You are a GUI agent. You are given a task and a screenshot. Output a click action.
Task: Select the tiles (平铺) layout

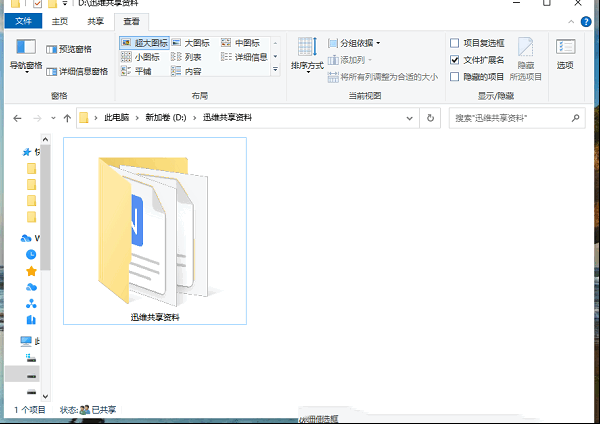[x=136, y=71]
